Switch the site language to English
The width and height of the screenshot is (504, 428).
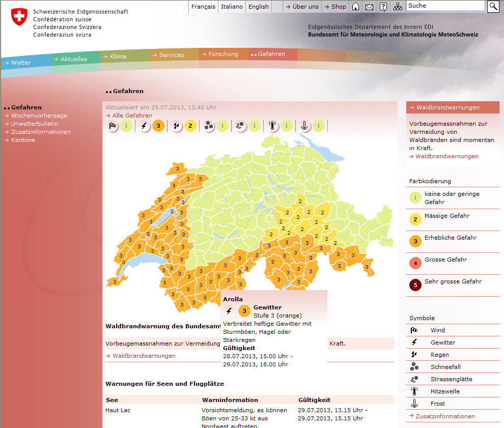coord(258,7)
